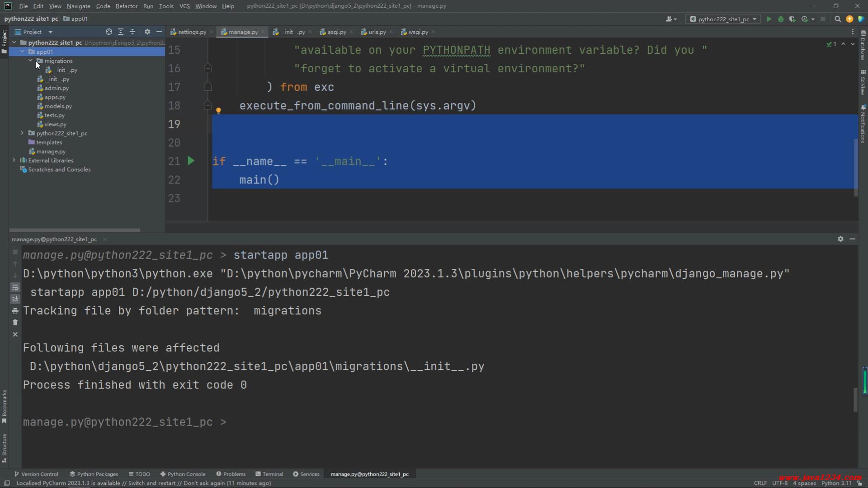Open Structure side tool window
This screenshot has height=488, width=868.
[4, 448]
